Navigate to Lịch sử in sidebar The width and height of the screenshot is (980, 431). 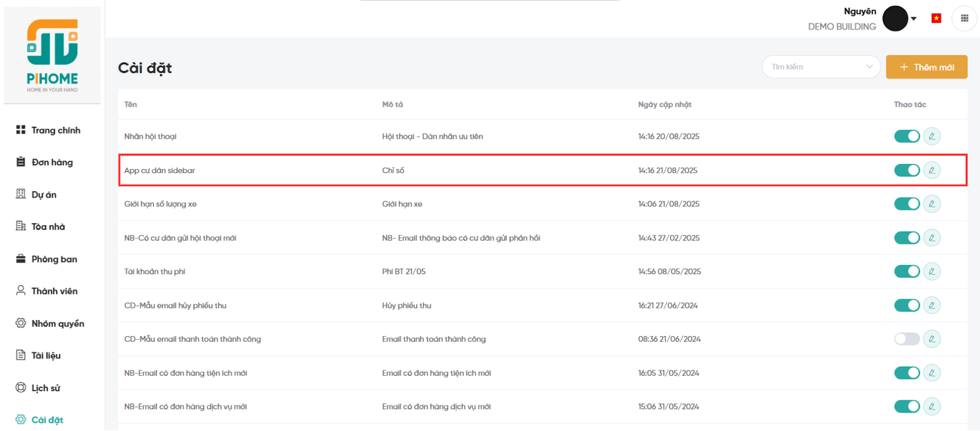[46, 388]
